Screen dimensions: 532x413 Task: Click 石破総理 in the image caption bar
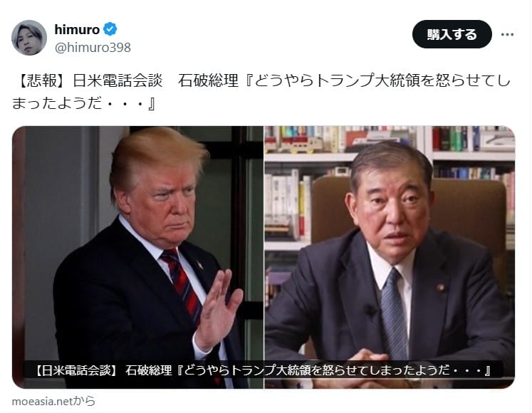coord(149,370)
